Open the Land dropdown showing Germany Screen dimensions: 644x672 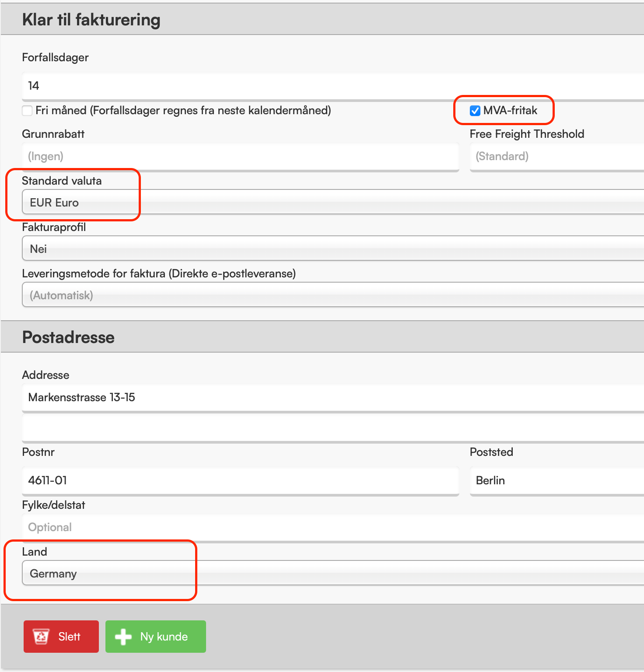pos(333,573)
